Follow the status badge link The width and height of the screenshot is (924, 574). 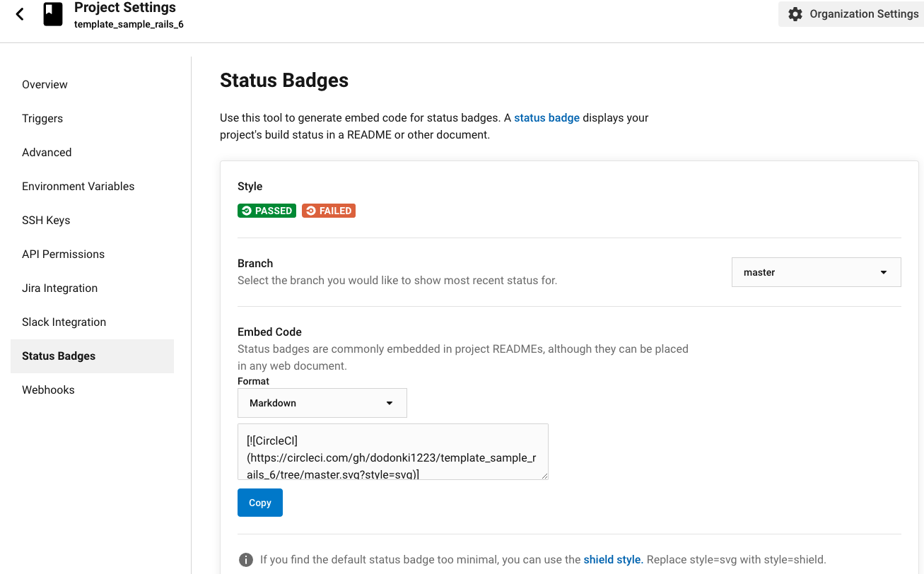coord(546,118)
